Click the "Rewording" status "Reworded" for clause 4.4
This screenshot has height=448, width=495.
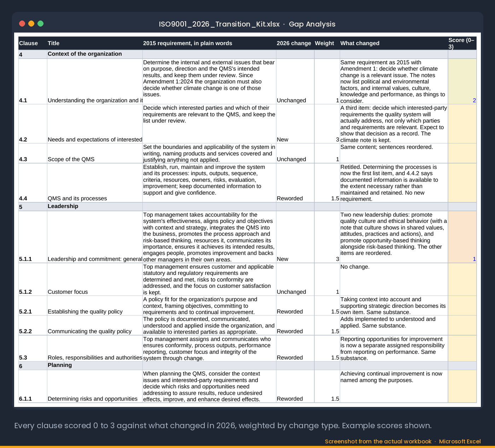coord(295,183)
